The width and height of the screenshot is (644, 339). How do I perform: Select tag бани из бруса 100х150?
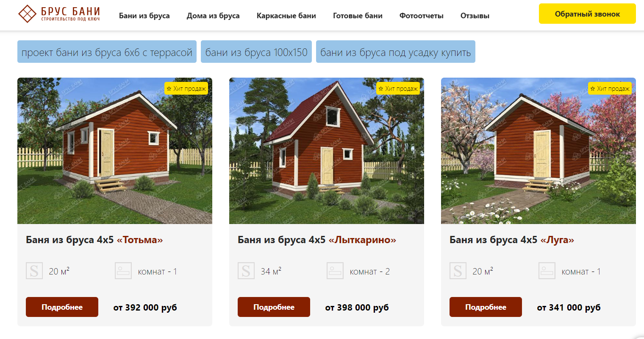pyautogui.click(x=256, y=52)
